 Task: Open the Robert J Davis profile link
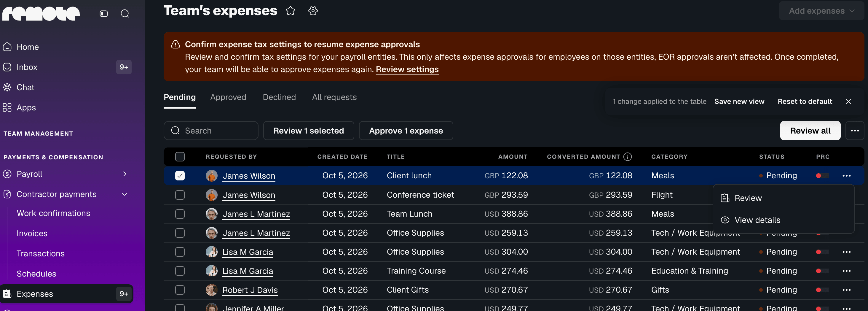[250, 290]
